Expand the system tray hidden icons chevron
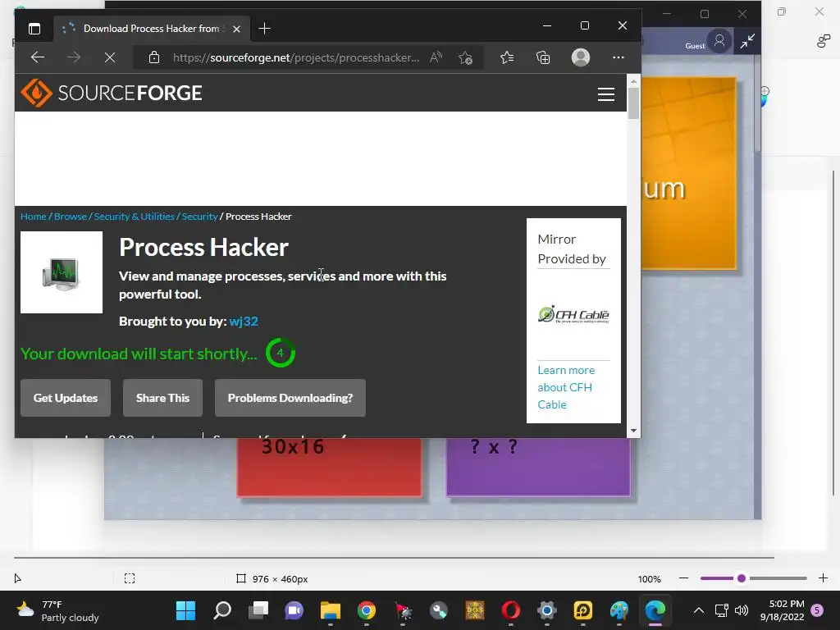840x630 pixels. tap(699, 610)
